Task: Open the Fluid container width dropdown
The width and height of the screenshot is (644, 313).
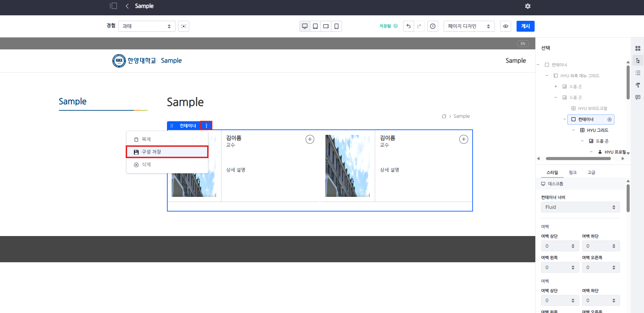Action: point(580,207)
